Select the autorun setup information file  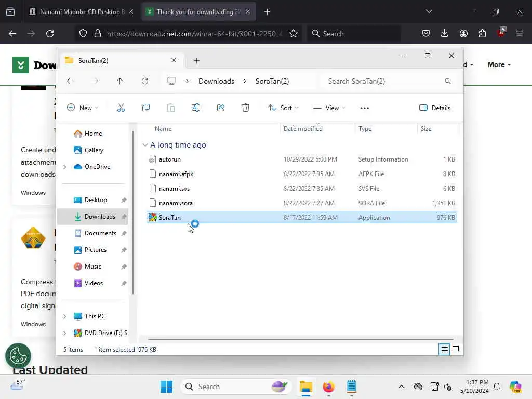(x=302, y=159)
